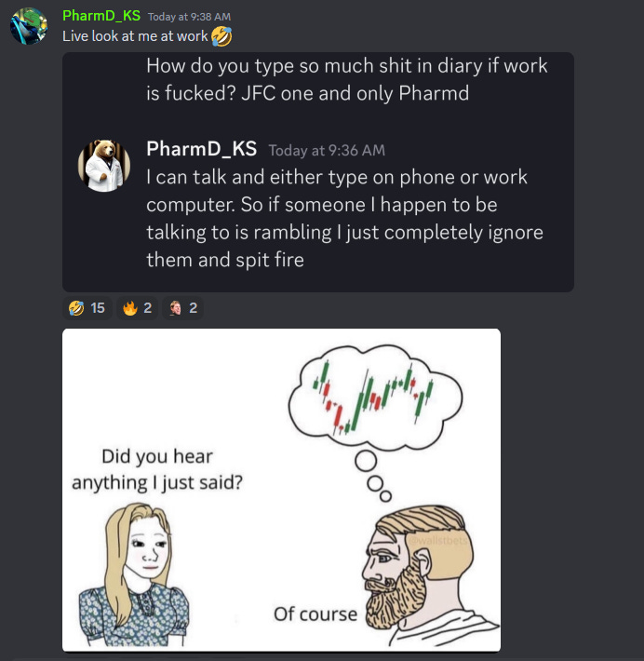Open the meme image attachment
Image resolution: width=644 pixels, height=661 pixels.
pos(282,490)
